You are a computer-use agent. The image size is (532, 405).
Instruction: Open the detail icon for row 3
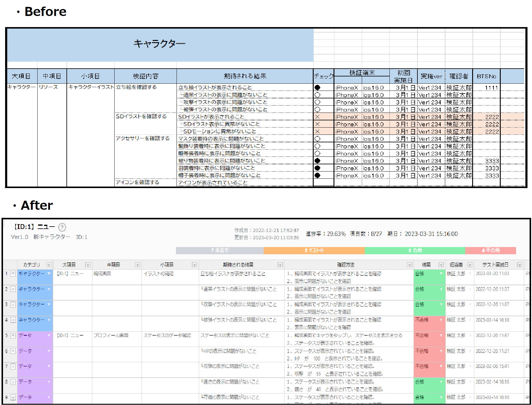(13, 304)
